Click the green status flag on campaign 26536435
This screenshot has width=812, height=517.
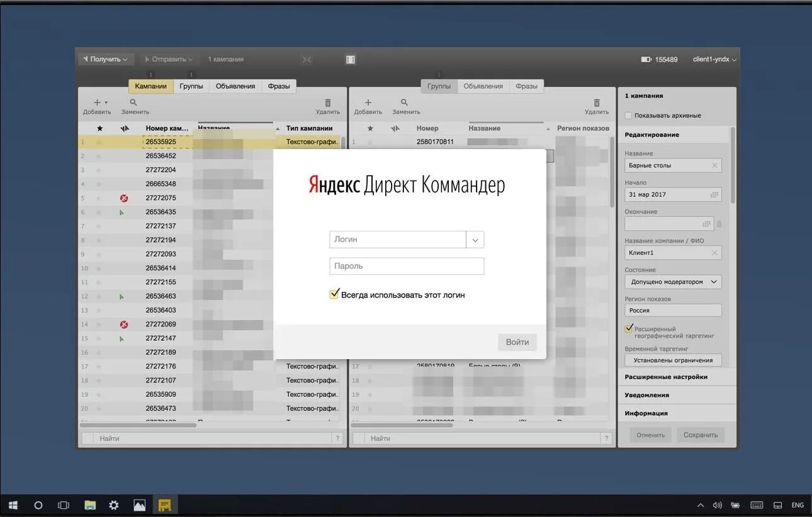pos(121,213)
